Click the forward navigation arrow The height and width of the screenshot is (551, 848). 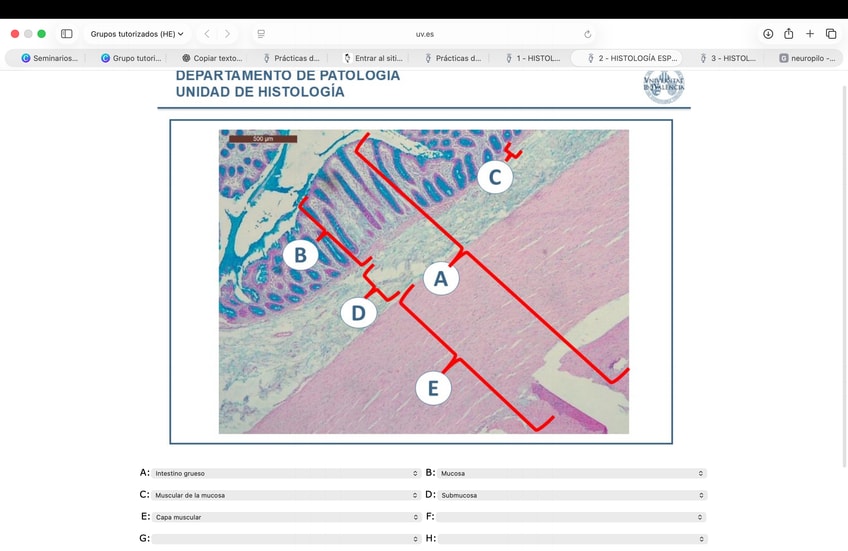click(227, 34)
